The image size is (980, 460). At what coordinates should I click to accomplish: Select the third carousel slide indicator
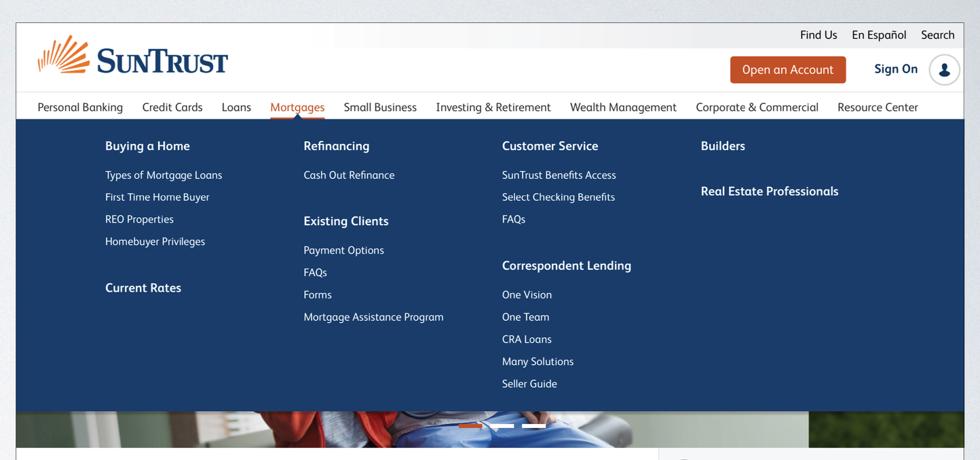pos(534,426)
